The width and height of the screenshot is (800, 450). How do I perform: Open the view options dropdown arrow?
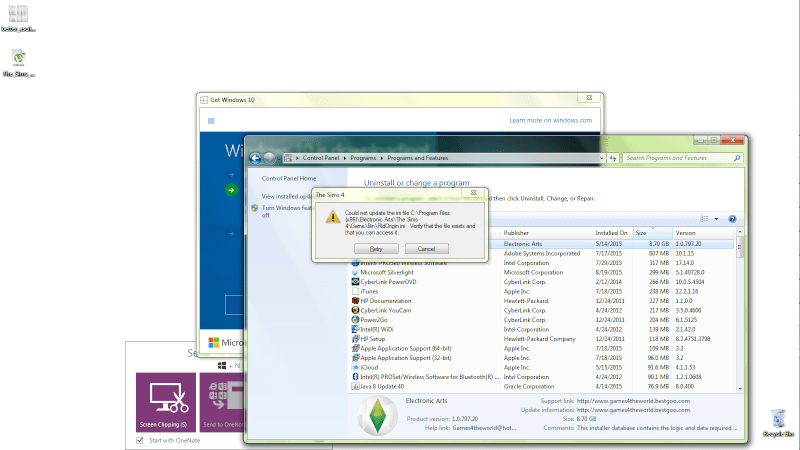click(716, 219)
